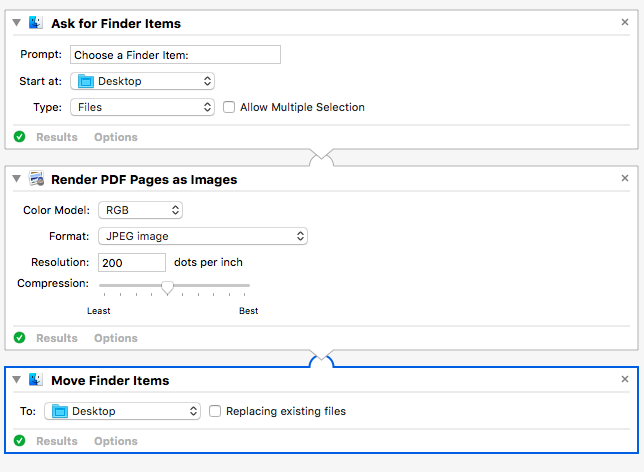Viewport: 644px width, 472px height.
Task: Enable Allow Multiple Selection checkbox
Action: pos(229,107)
